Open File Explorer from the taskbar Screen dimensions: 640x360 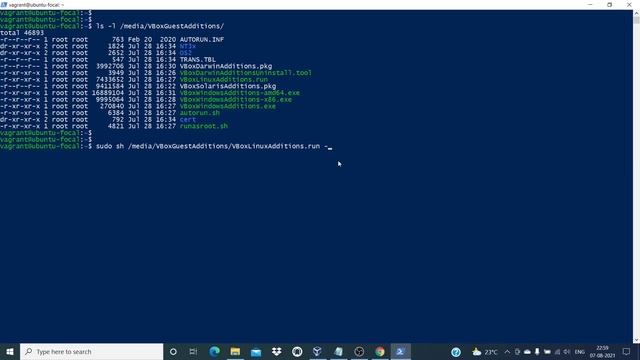(x=235, y=351)
